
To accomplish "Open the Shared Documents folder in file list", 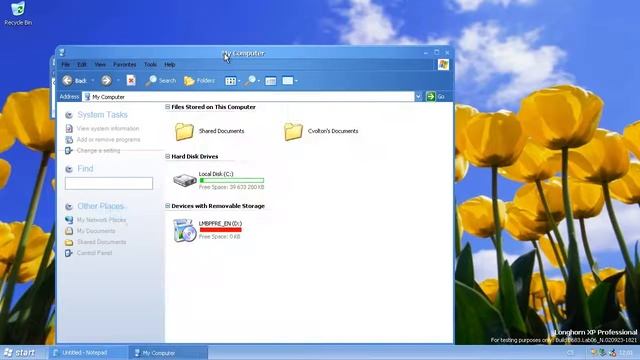I will point(210,131).
